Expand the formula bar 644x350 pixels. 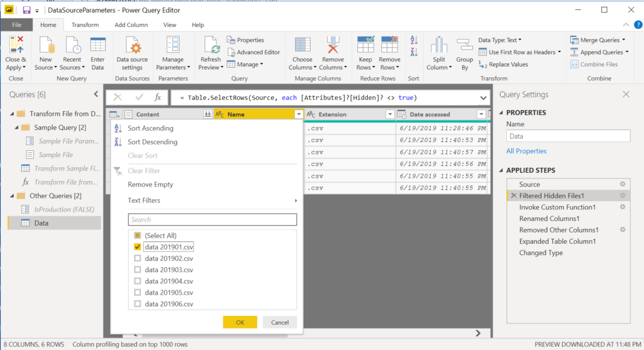484,97
